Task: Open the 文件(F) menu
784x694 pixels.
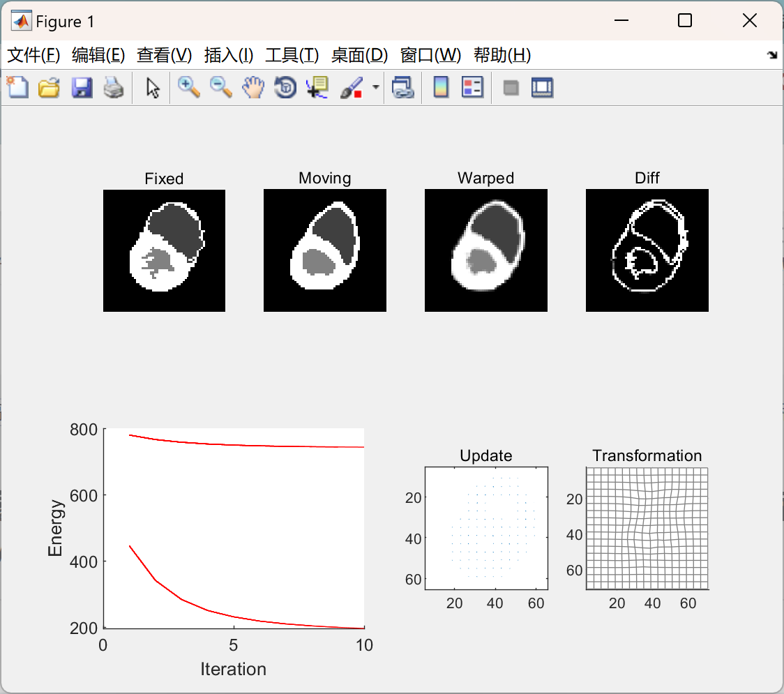Action: point(33,54)
